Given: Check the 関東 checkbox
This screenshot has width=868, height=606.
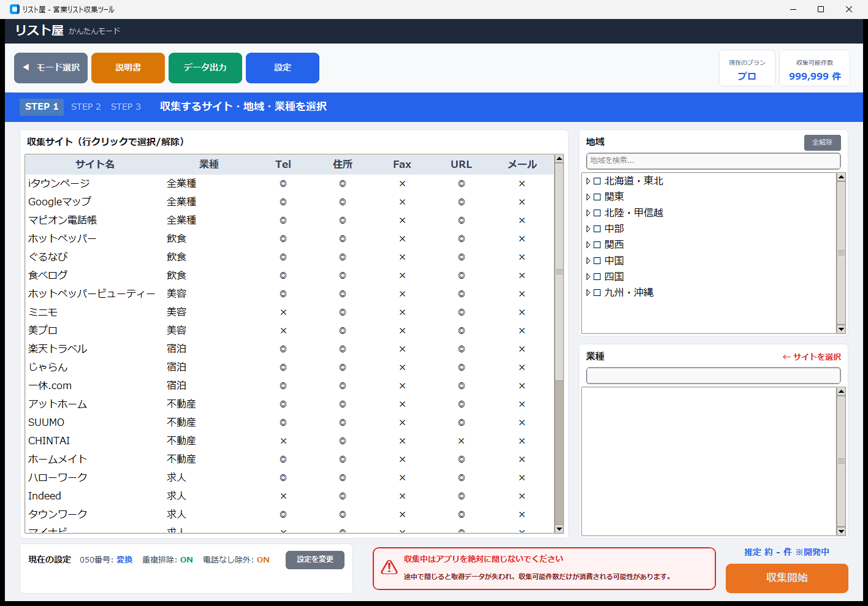Looking at the screenshot, I should point(597,197).
